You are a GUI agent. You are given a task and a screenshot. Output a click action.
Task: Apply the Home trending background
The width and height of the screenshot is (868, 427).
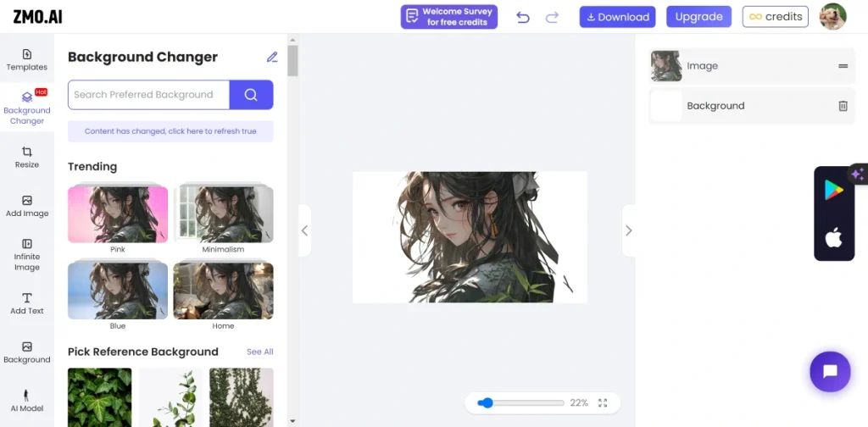coord(223,290)
